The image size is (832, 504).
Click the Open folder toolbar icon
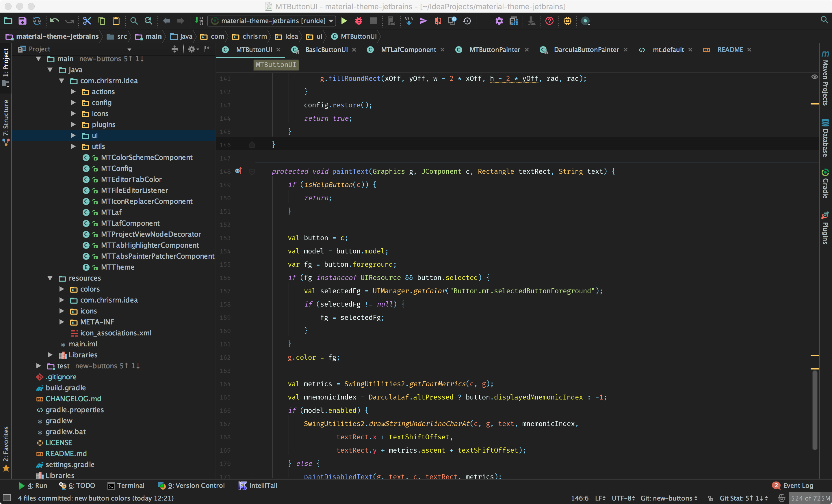point(8,21)
